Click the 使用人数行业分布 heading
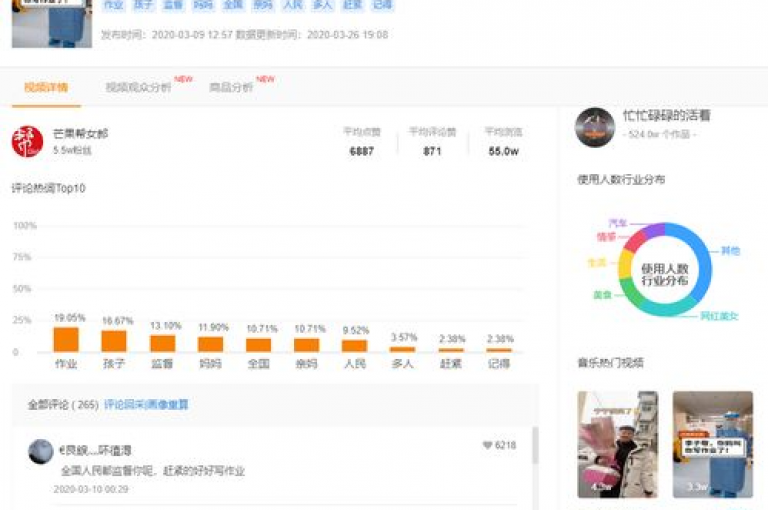The height and width of the screenshot is (510, 768). 621,179
